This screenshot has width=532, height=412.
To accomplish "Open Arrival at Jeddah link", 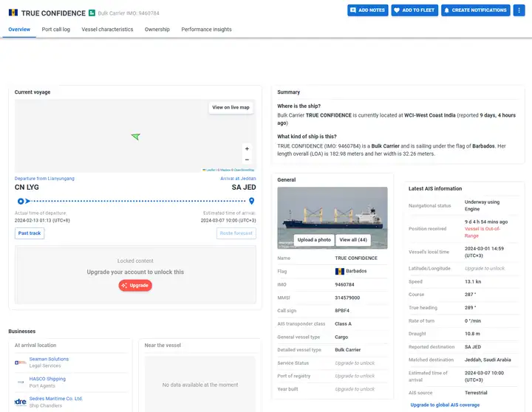I will tap(238, 179).
